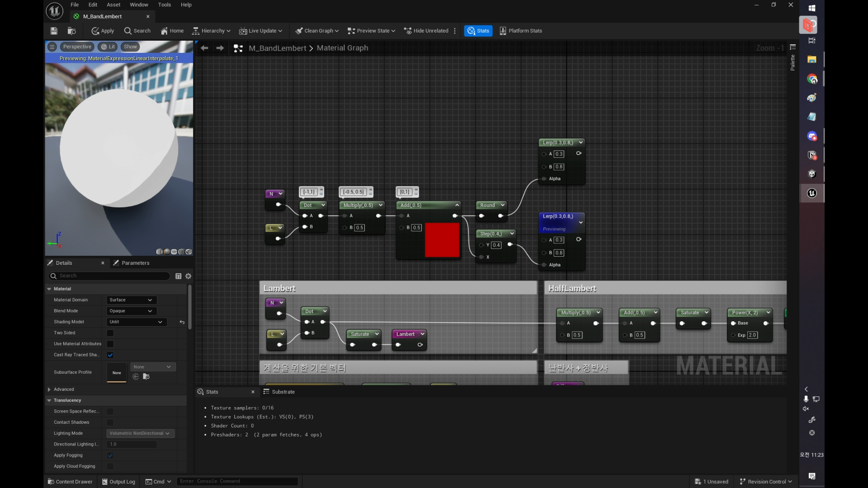The height and width of the screenshot is (488, 868).
Task: Open the Asset menu
Action: [x=113, y=5]
